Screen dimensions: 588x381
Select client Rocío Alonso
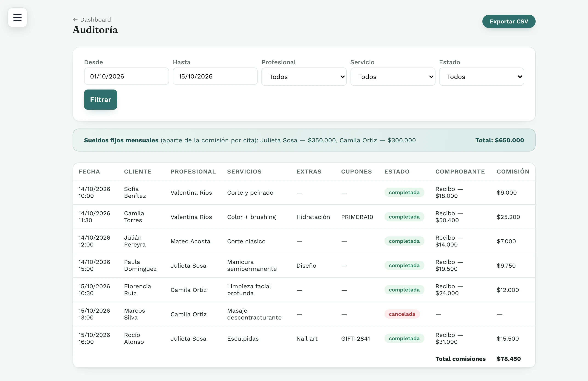(x=134, y=338)
